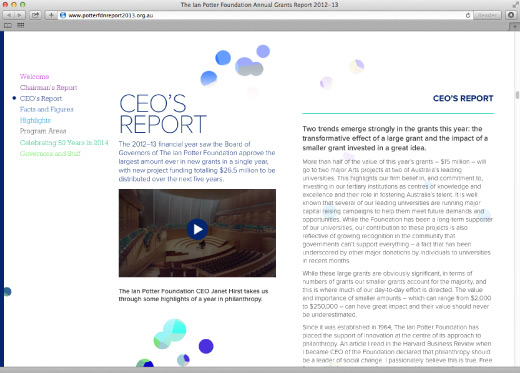The image size is (520, 373).
Task: Select CEO's Report in sidebar menu
Action: pyautogui.click(x=41, y=98)
